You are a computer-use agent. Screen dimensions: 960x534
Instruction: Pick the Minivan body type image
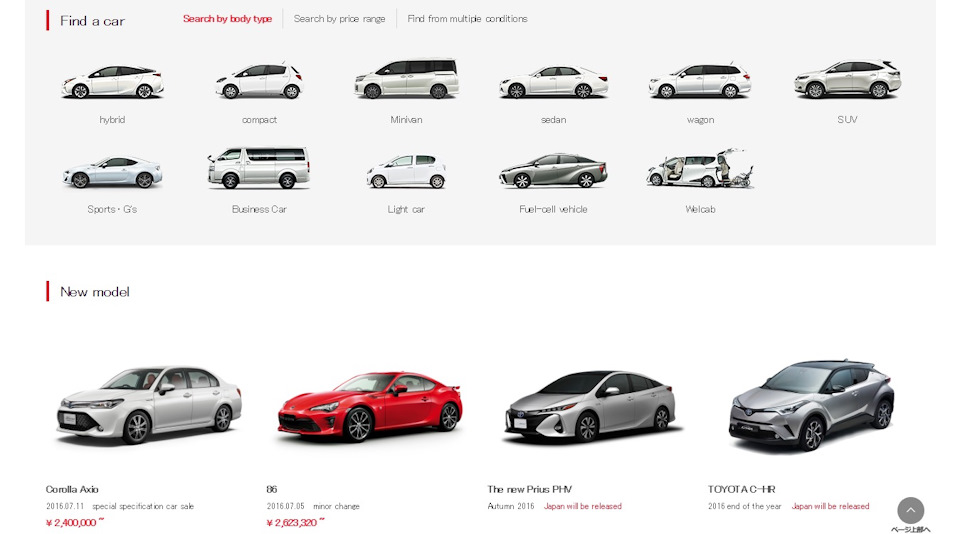(x=407, y=78)
